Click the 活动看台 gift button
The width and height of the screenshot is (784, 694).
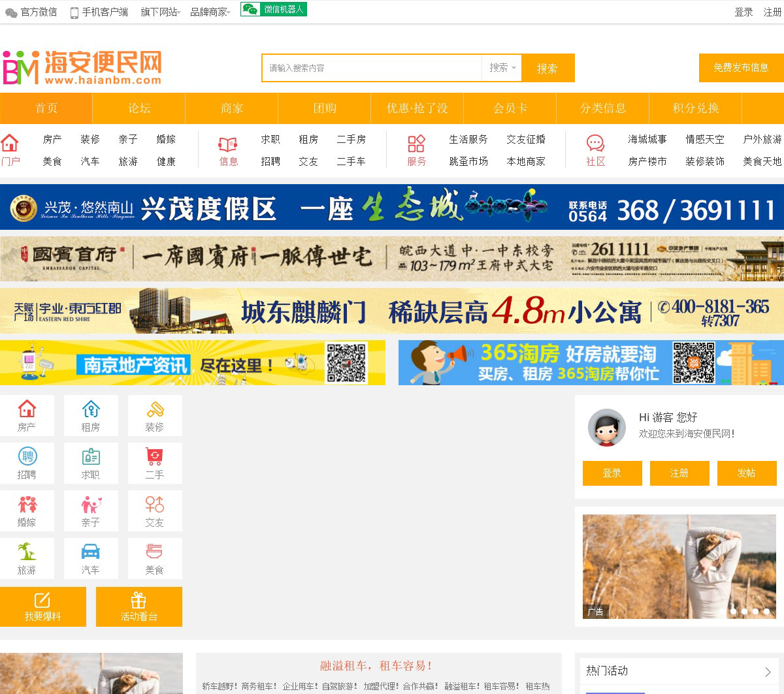(x=139, y=607)
